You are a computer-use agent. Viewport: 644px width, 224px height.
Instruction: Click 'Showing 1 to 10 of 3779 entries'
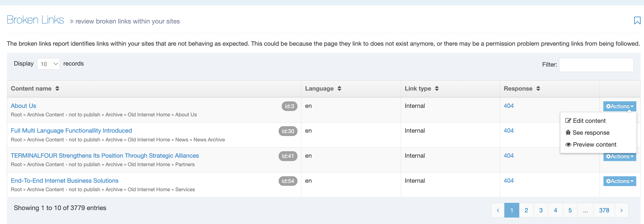tap(60, 208)
